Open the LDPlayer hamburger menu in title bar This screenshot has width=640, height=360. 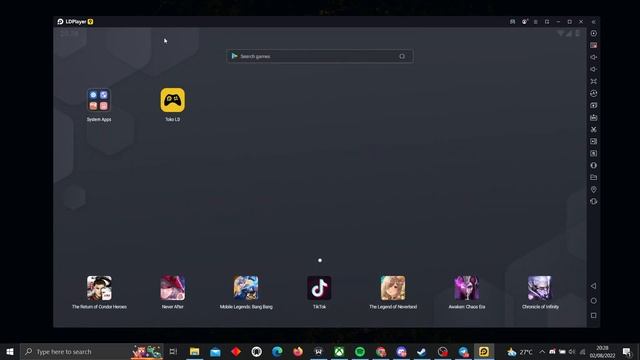click(536, 22)
